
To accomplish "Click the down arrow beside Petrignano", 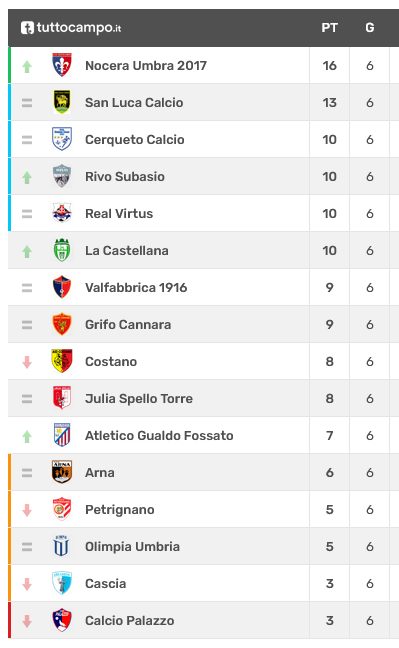I will (x=27, y=510).
